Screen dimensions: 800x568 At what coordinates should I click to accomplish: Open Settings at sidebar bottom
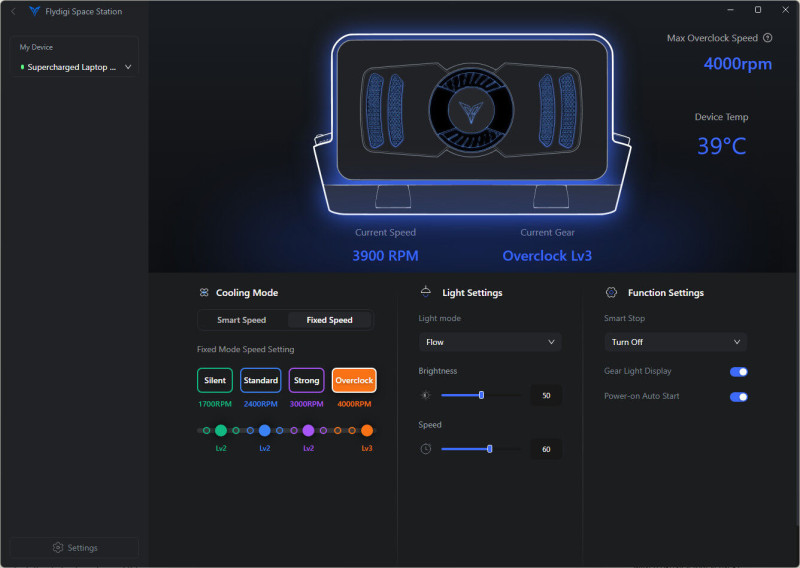click(x=74, y=548)
